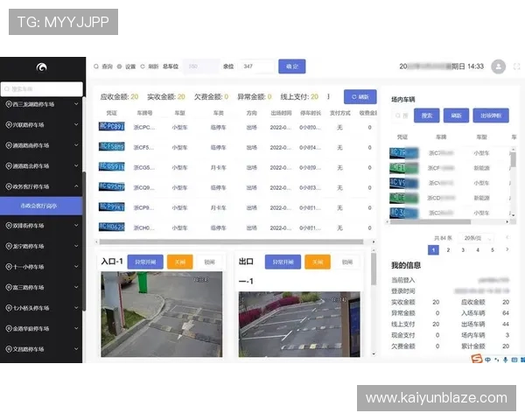Go to page 4 of 场内车辆
This screenshot has width=525, height=420.
click(x=478, y=250)
